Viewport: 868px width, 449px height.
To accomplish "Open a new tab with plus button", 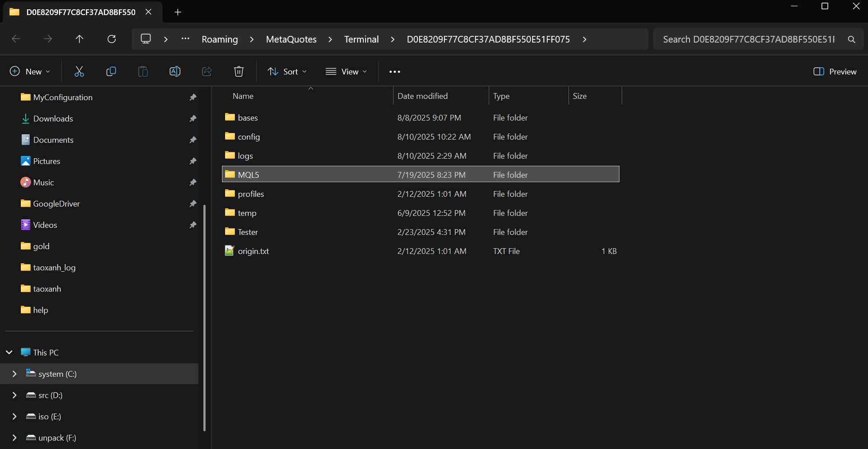I will (x=178, y=12).
